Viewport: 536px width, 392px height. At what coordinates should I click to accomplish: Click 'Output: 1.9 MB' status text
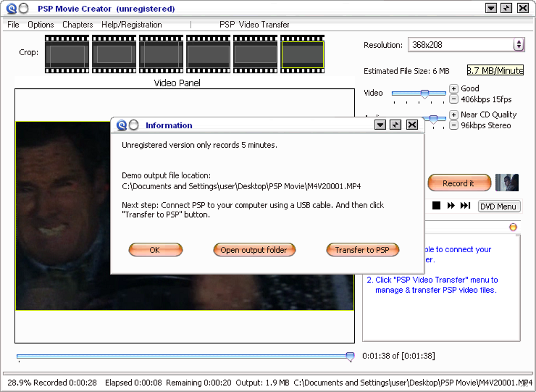[x=262, y=383]
